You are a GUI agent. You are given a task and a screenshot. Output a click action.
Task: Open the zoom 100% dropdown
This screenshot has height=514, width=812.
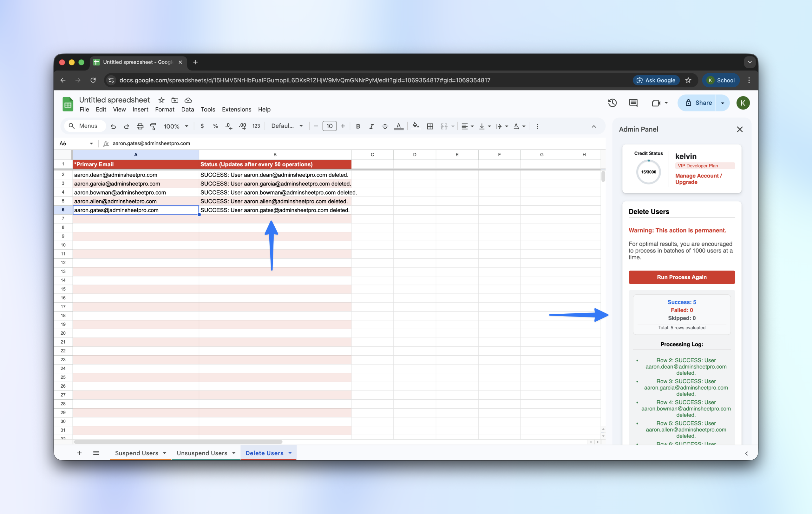(x=176, y=126)
